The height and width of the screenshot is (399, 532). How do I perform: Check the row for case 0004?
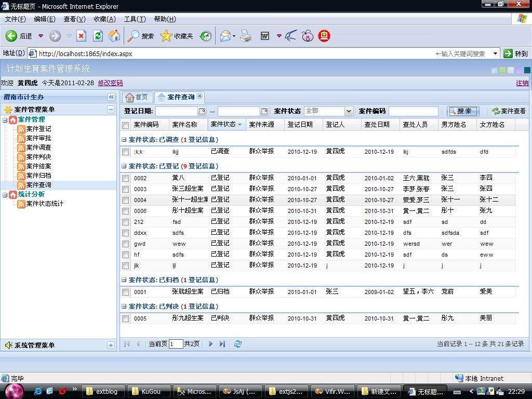click(126, 200)
